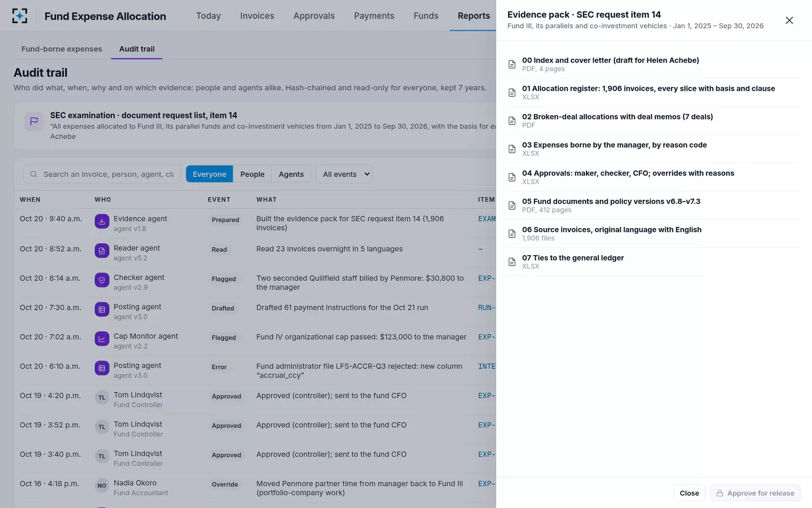Filter audit trail to Agents only
The width and height of the screenshot is (812, 508).
(291, 174)
